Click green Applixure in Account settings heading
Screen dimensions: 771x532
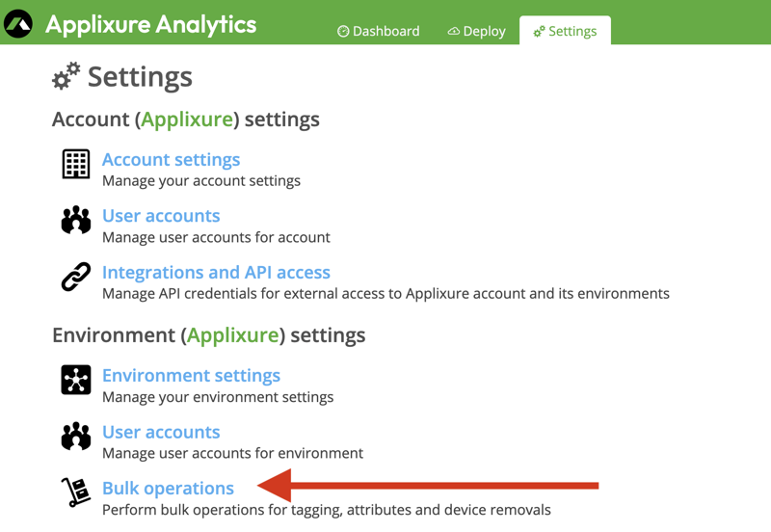(187, 120)
